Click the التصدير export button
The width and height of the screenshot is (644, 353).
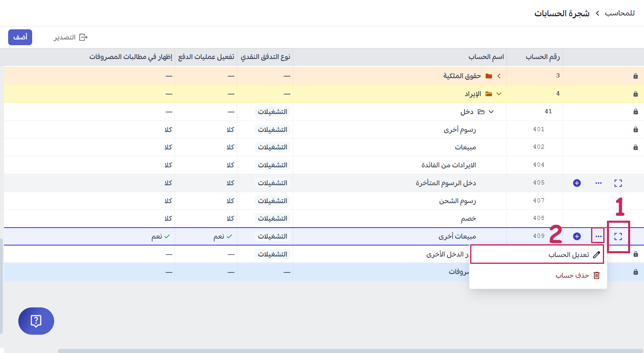click(x=70, y=37)
